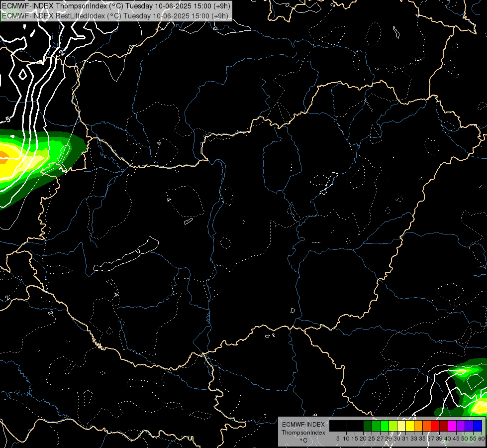487x448 pixels.
Task: Select the dark green 20-25 legend swatch
Action: click(x=368, y=426)
